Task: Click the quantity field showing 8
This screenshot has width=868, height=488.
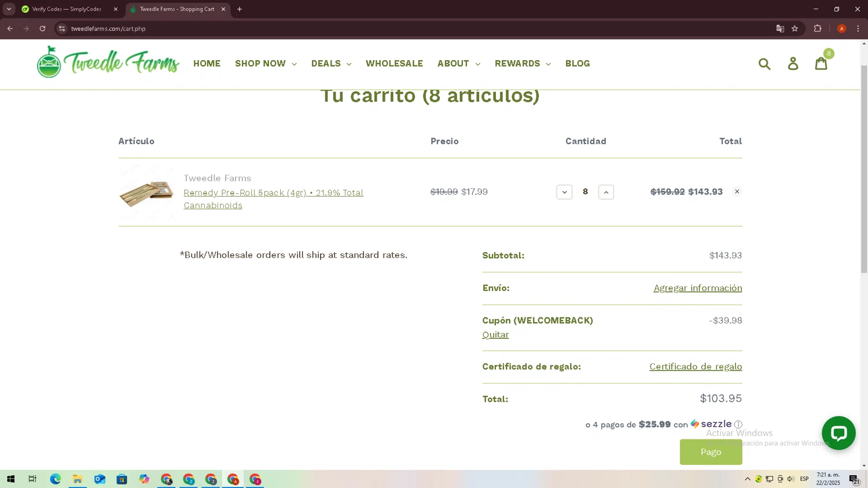Action: tap(585, 192)
